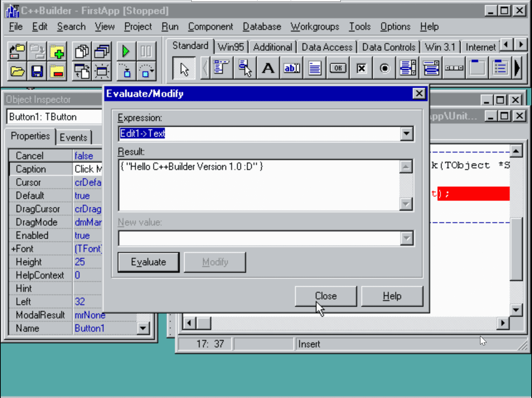
Task: Click the Close button in Evaluate/Modify dialog
Action: point(326,296)
